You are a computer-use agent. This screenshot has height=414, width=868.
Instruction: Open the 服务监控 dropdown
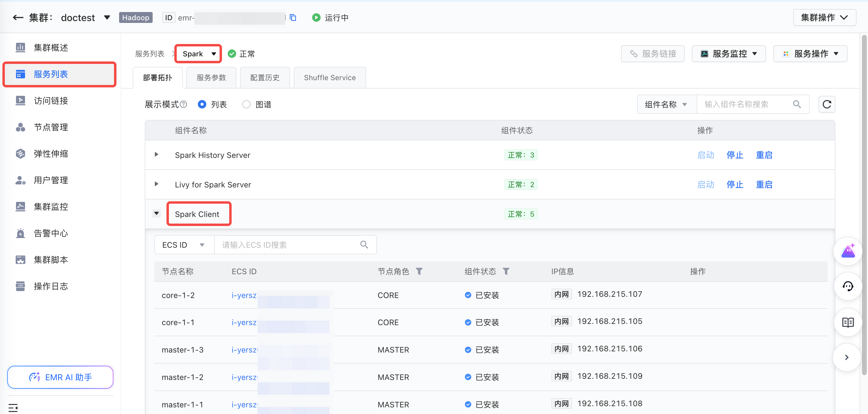point(728,54)
